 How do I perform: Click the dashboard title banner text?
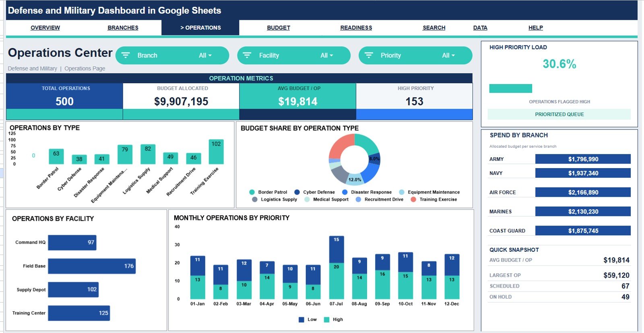click(114, 10)
